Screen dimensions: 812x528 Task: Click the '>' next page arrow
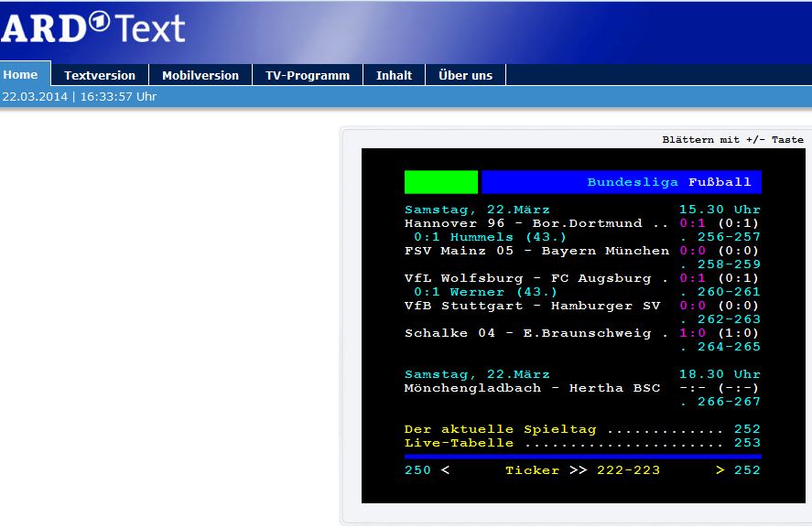click(x=720, y=470)
